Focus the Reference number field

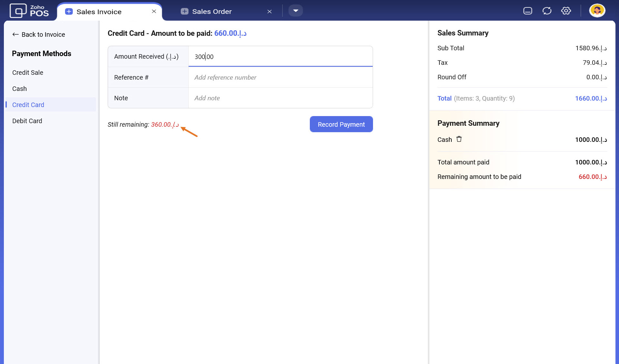(x=280, y=77)
